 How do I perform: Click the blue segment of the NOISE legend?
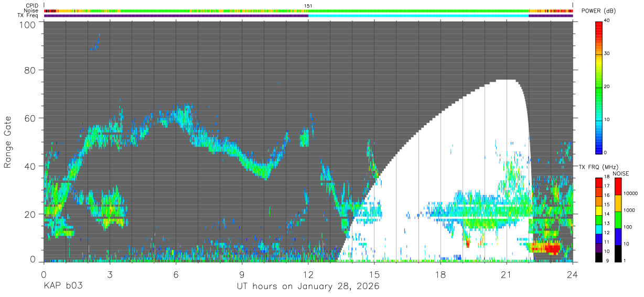(x=618, y=237)
